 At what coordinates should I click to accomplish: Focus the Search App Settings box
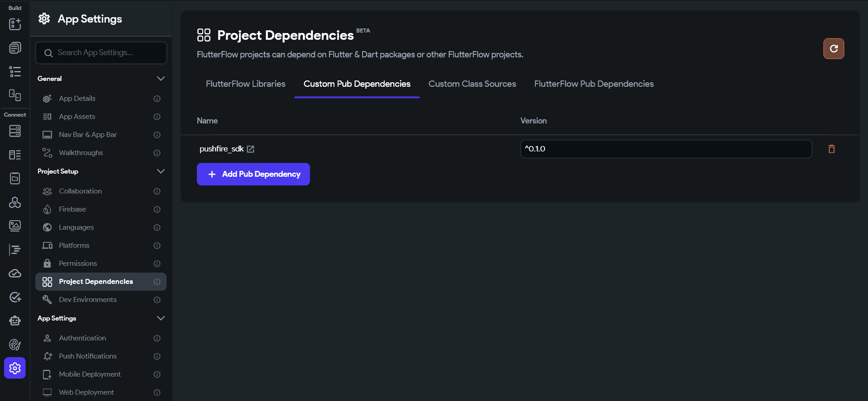click(x=101, y=53)
